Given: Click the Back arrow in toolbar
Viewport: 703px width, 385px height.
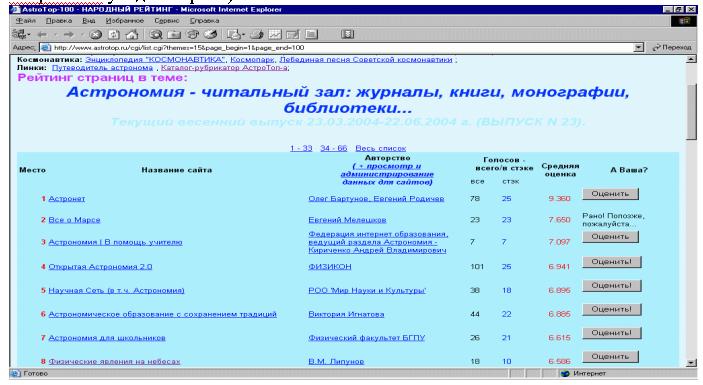Looking at the screenshot, I should click(x=42, y=35).
